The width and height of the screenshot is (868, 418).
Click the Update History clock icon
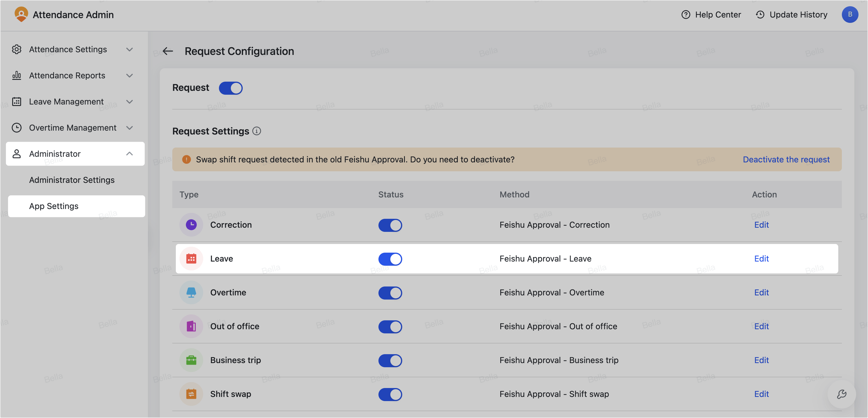pyautogui.click(x=760, y=15)
